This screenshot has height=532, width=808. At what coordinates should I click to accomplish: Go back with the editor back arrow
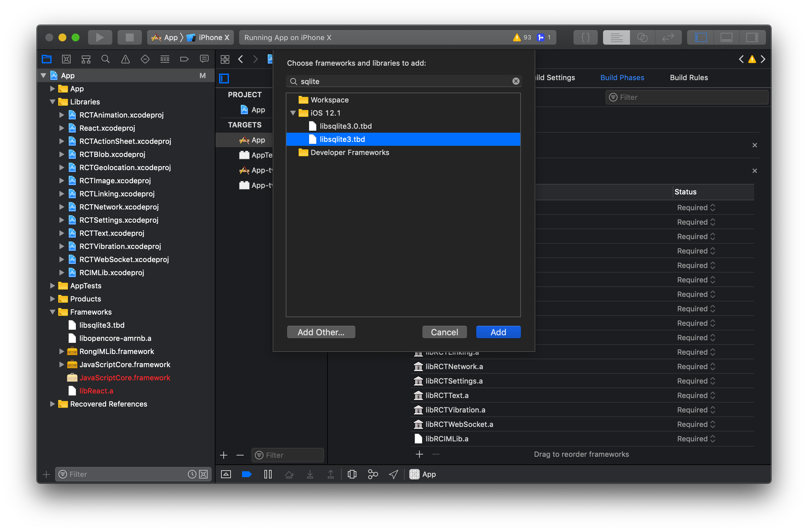[x=240, y=59]
